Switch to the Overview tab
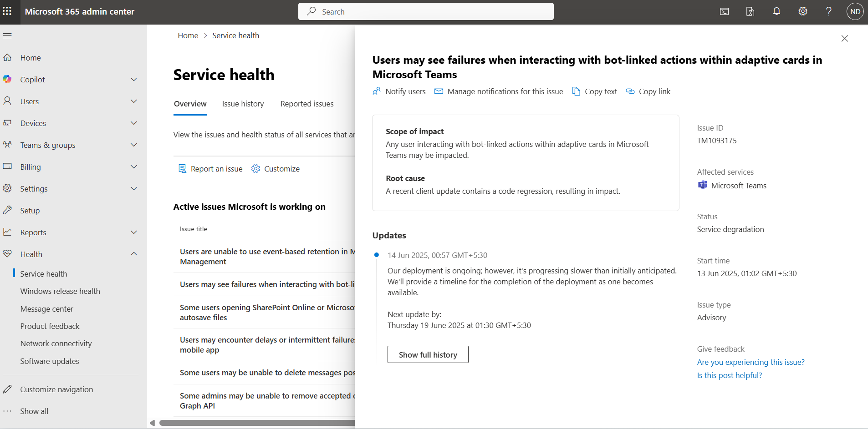Image resolution: width=868 pixels, height=429 pixels. (190, 104)
